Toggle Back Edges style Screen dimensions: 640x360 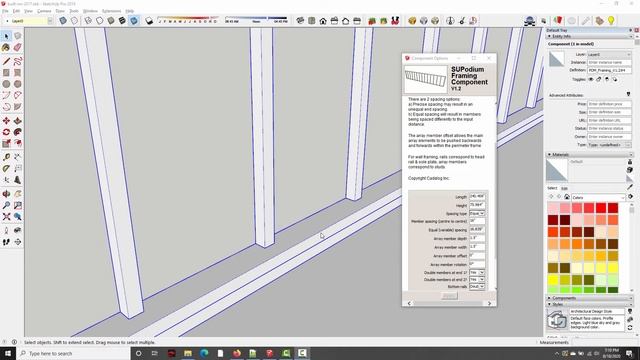[74, 21]
